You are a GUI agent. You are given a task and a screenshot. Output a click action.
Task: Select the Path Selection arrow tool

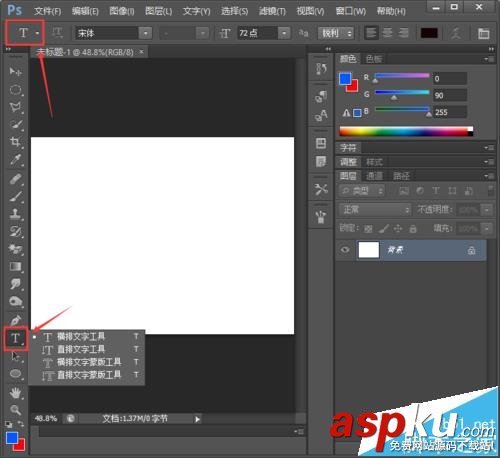(15, 356)
